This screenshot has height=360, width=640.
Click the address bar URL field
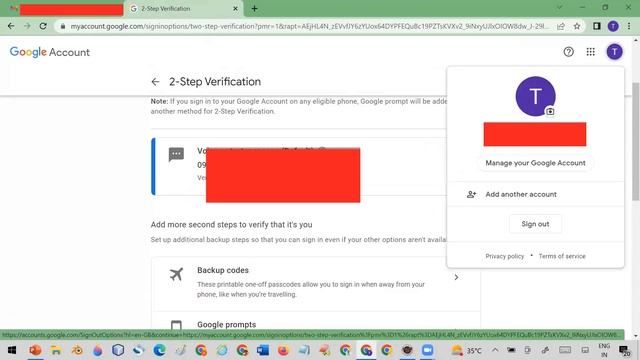tap(309, 26)
